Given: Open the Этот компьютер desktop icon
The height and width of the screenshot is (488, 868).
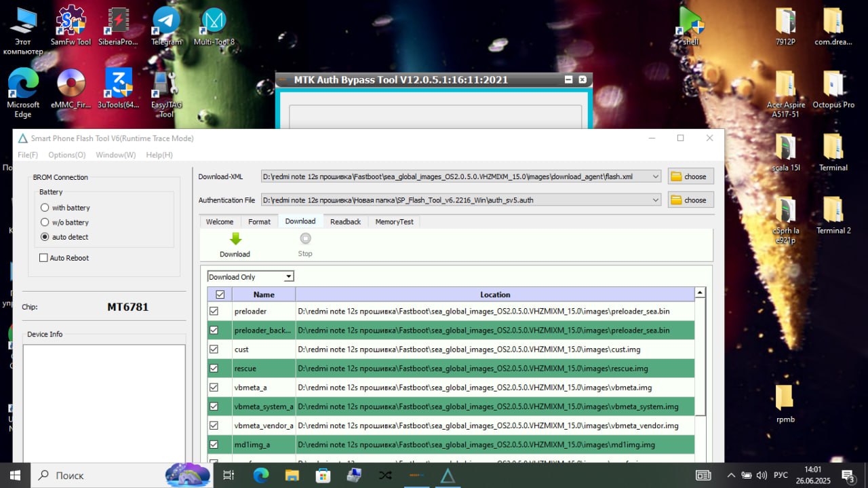Looking at the screenshot, I should pyautogui.click(x=23, y=31).
